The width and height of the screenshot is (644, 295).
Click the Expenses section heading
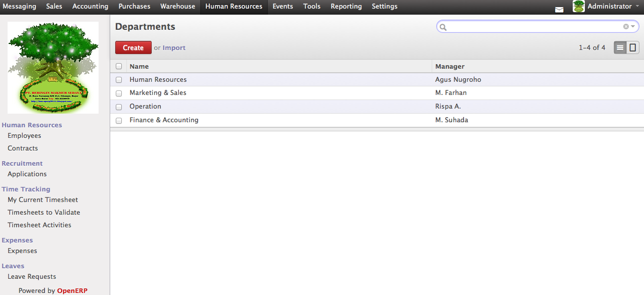click(17, 240)
